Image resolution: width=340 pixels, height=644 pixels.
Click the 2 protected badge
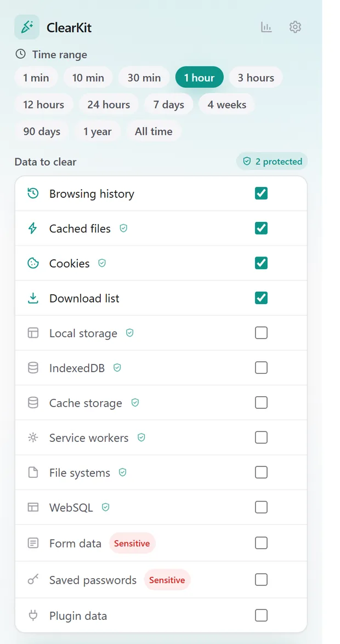(272, 161)
